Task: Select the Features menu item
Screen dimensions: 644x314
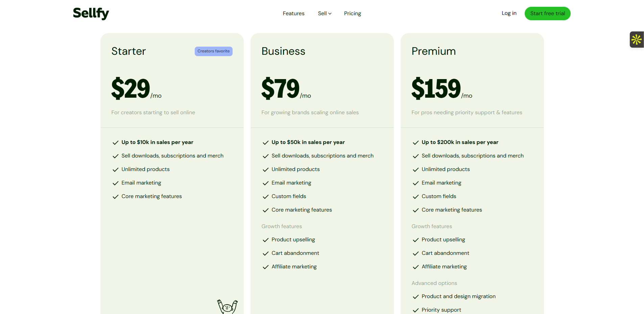Action: pos(293,14)
